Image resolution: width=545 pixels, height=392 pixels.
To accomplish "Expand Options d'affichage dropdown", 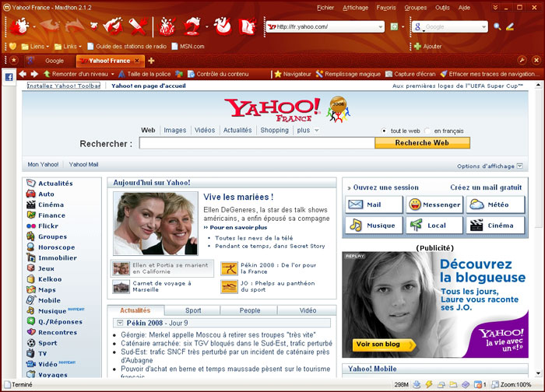I will (x=519, y=166).
